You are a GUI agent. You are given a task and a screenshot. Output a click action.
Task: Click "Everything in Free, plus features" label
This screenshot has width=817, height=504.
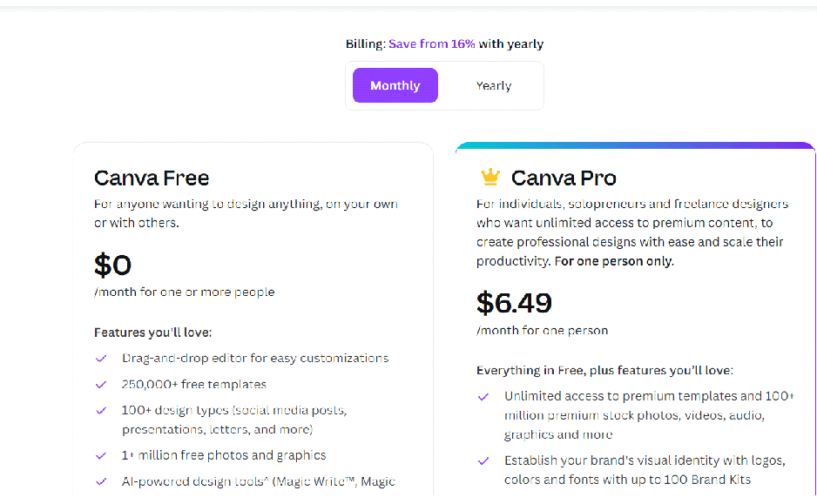[604, 370]
